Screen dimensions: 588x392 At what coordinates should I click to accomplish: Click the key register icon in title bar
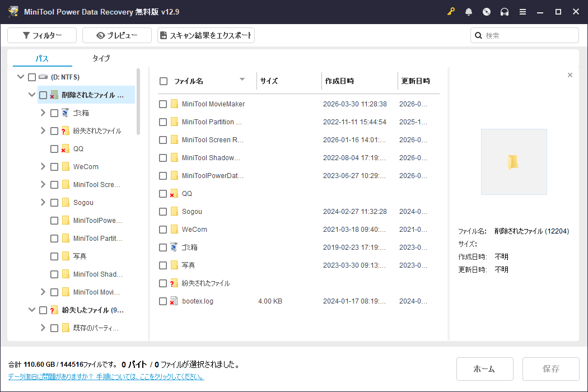[x=451, y=12]
